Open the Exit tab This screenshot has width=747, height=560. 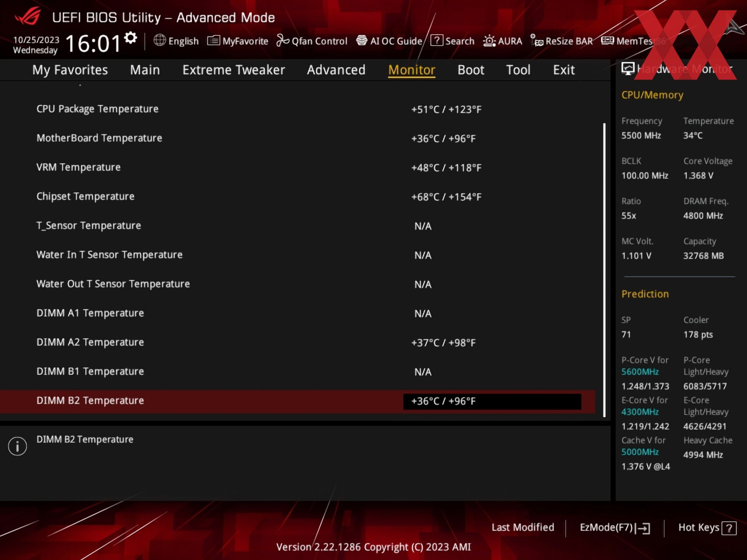(x=564, y=70)
